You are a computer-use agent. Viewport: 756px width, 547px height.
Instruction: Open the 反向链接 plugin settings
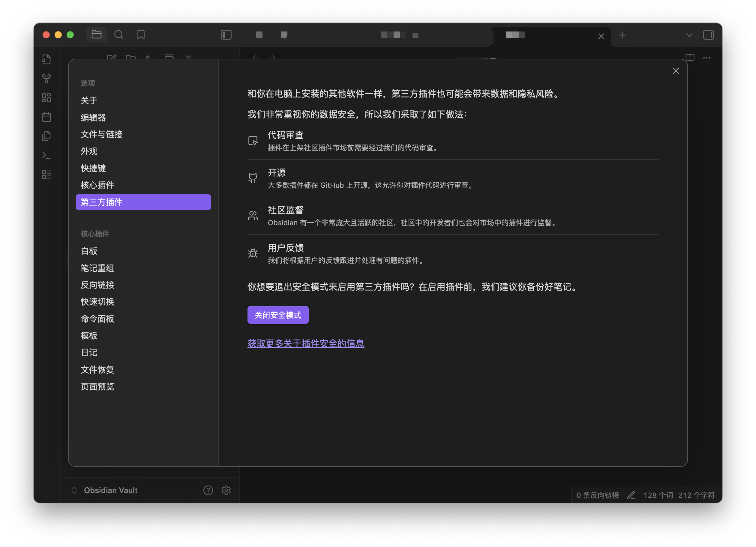(143, 285)
